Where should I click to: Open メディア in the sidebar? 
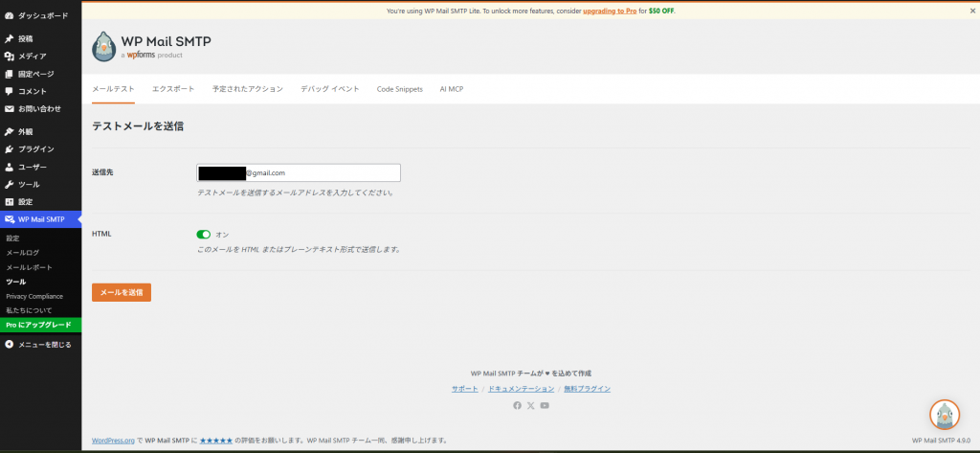(x=32, y=57)
